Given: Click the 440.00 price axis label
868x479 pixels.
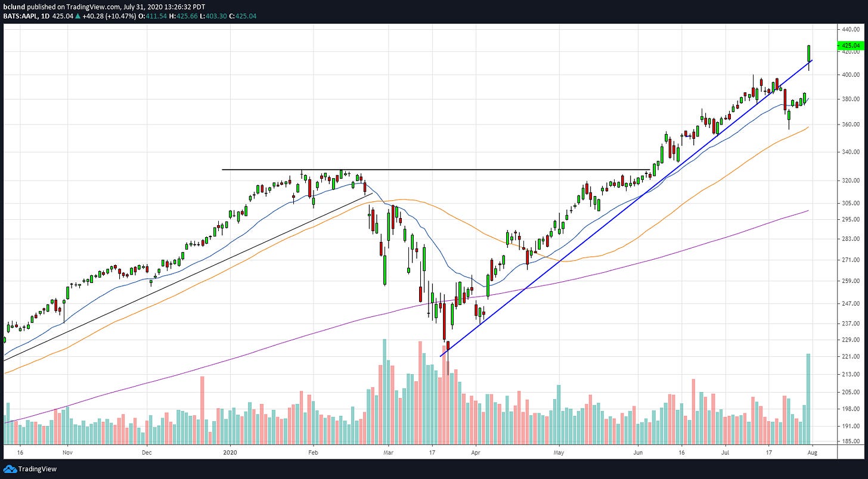Looking at the screenshot, I should (850, 29).
